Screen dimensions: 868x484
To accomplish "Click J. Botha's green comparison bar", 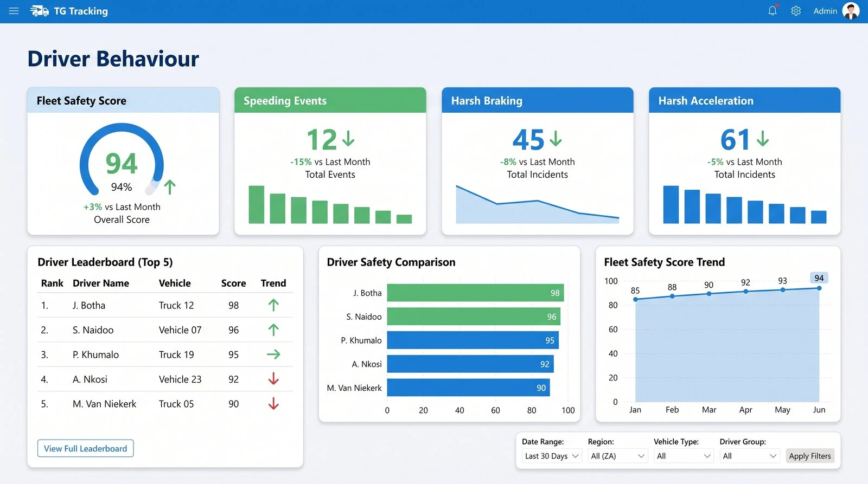I will pos(475,293).
